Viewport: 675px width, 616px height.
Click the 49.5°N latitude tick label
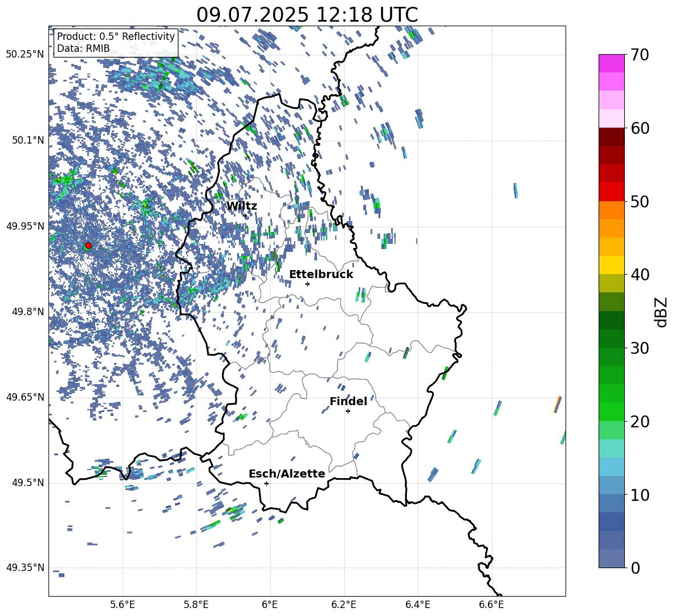[x=27, y=483]
